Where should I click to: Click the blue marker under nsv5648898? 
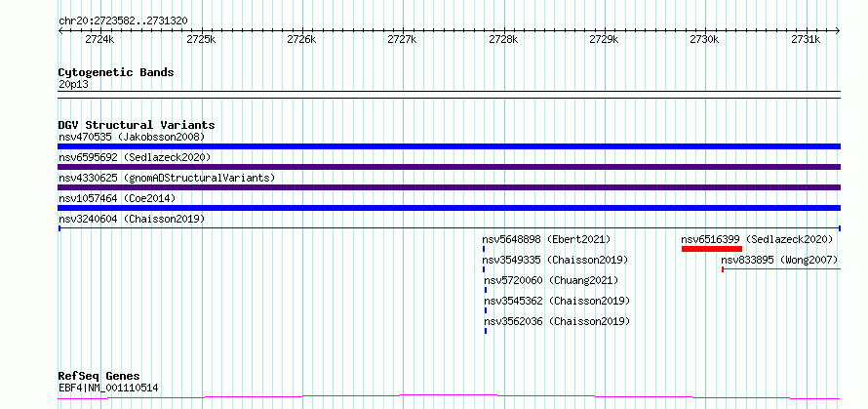(484, 249)
